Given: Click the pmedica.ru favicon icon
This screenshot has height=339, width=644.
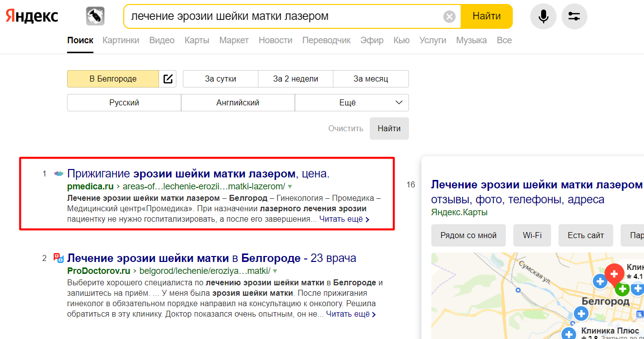Looking at the screenshot, I should point(59,173).
